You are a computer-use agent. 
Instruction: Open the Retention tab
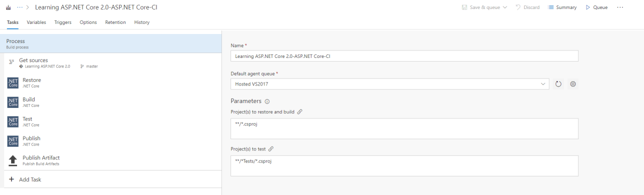115,22
